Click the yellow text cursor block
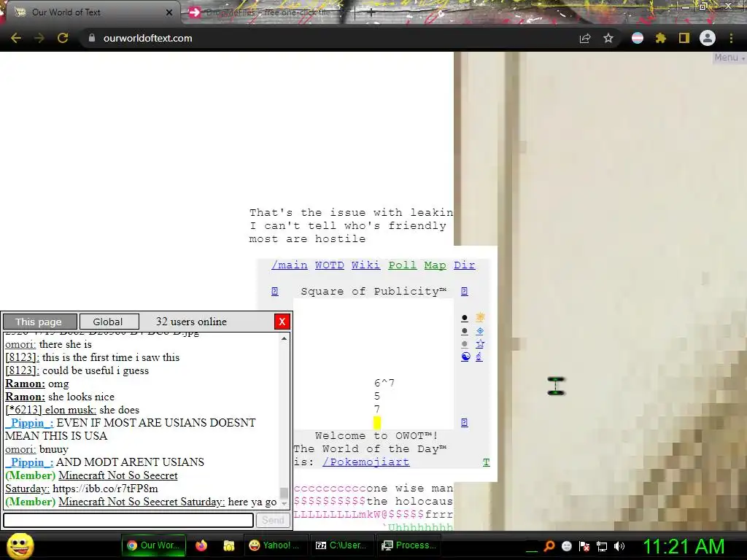 click(377, 422)
